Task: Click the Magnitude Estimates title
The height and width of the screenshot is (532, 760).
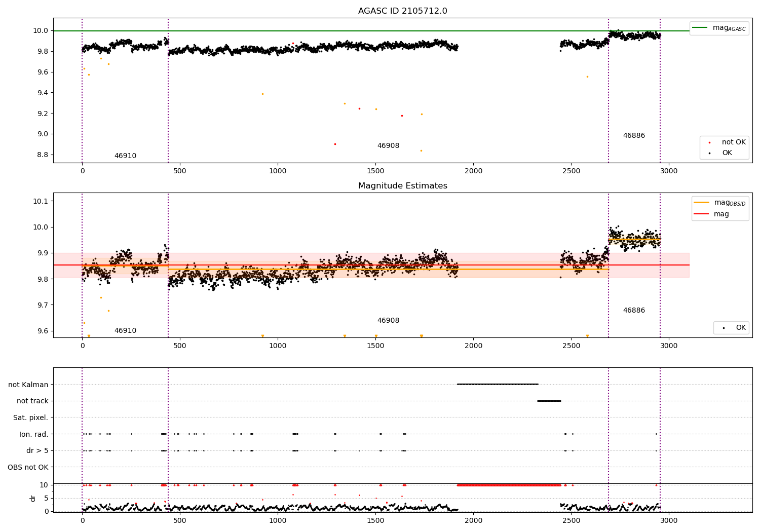Action: tap(402, 186)
